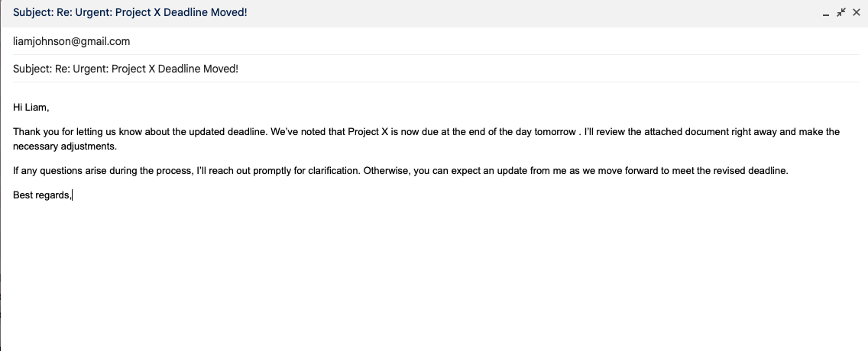Click the recipient liamjohnson@gmail.com field
Image resolution: width=868 pixels, height=351 pixels.
coord(72,41)
